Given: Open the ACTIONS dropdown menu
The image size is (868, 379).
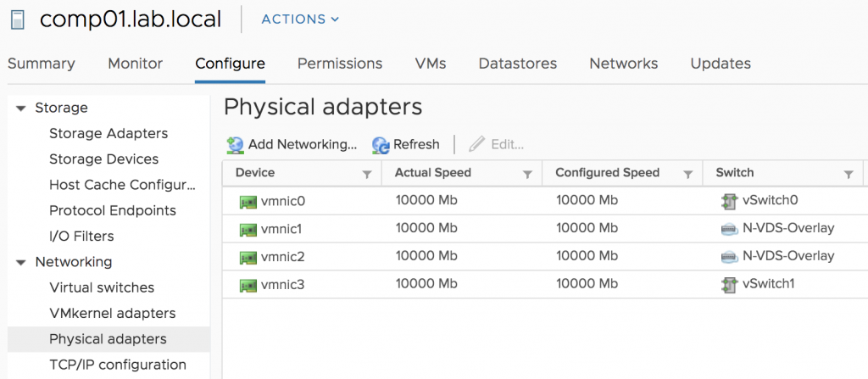Looking at the screenshot, I should pyautogui.click(x=300, y=20).
